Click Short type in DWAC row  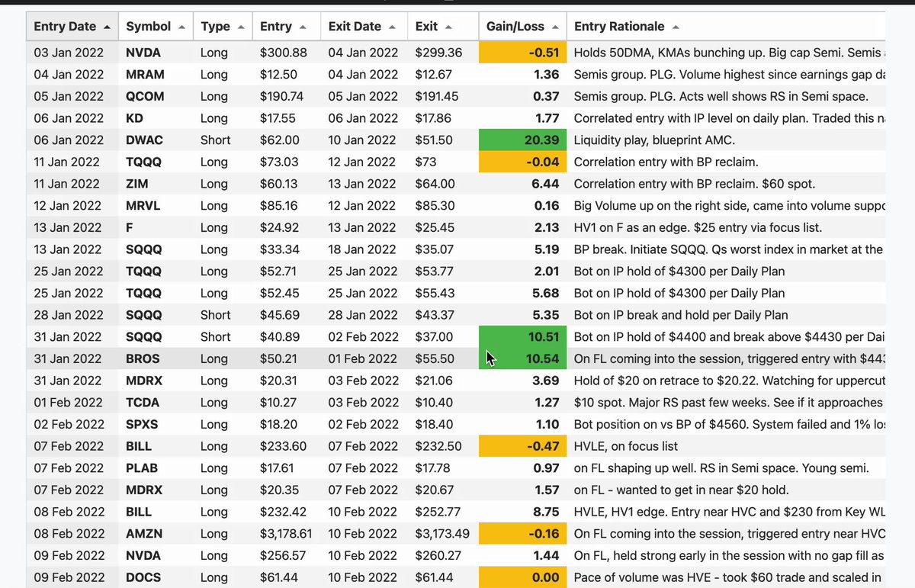[x=216, y=140]
